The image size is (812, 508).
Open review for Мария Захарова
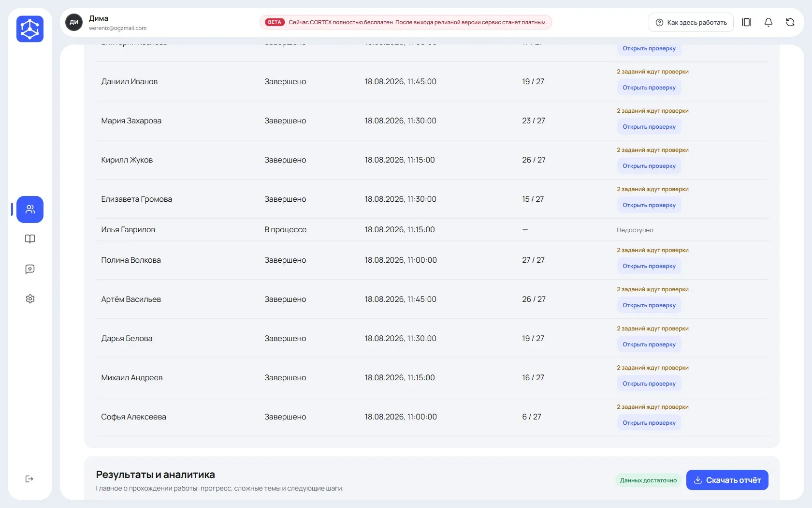click(649, 127)
